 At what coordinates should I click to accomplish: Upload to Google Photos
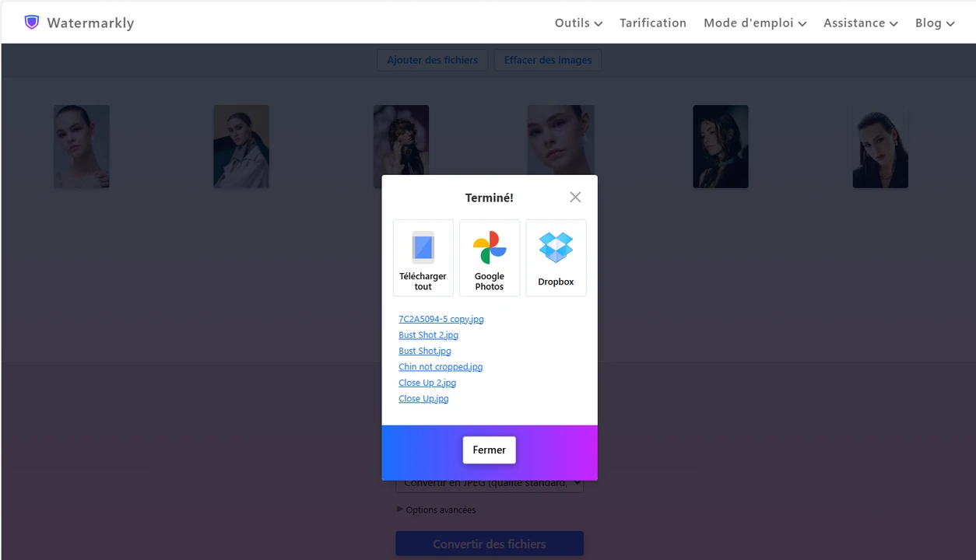[x=490, y=257]
